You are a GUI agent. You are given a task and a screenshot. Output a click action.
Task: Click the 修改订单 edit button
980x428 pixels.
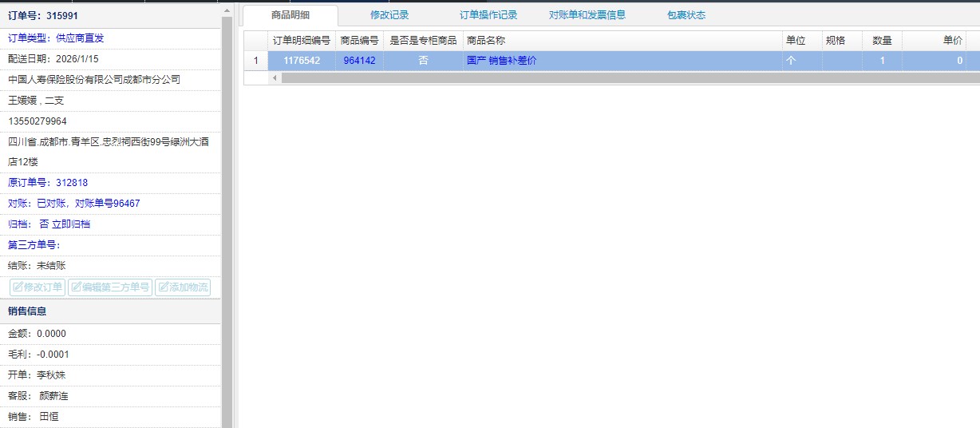tap(37, 287)
